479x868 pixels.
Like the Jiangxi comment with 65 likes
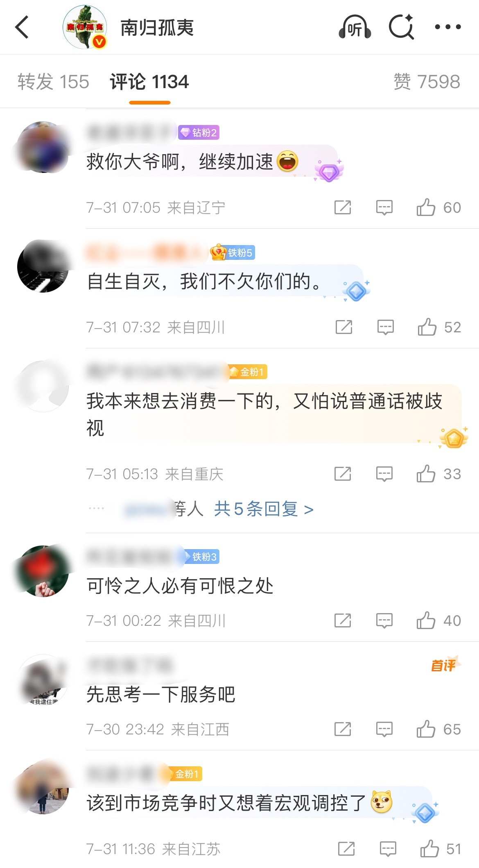coord(439,729)
